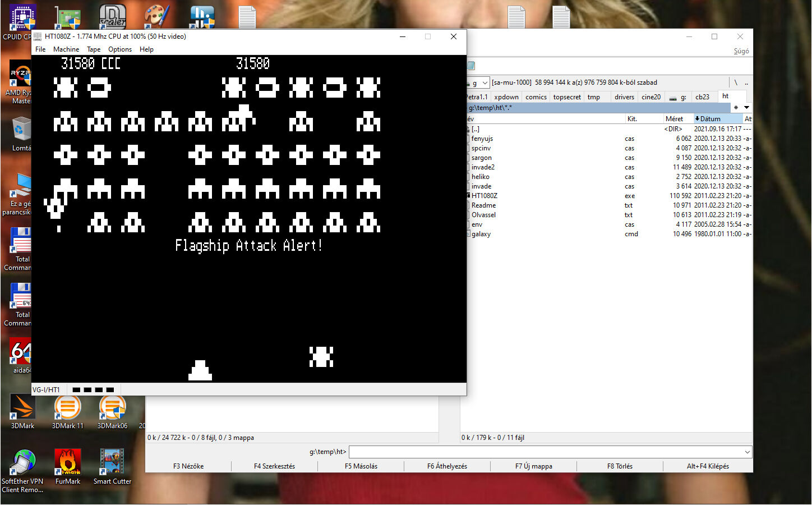
Task: Select the Olvassel txt file row
Action: 609,215
